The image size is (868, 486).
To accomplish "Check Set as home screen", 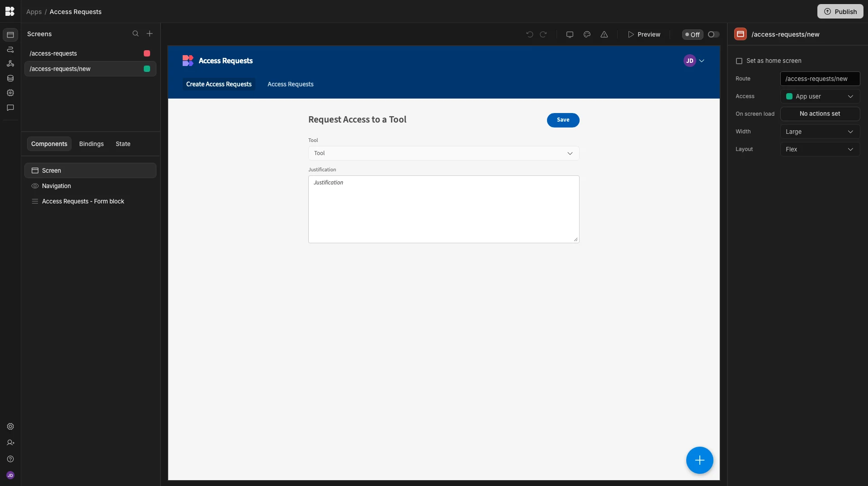I will click(739, 61).
